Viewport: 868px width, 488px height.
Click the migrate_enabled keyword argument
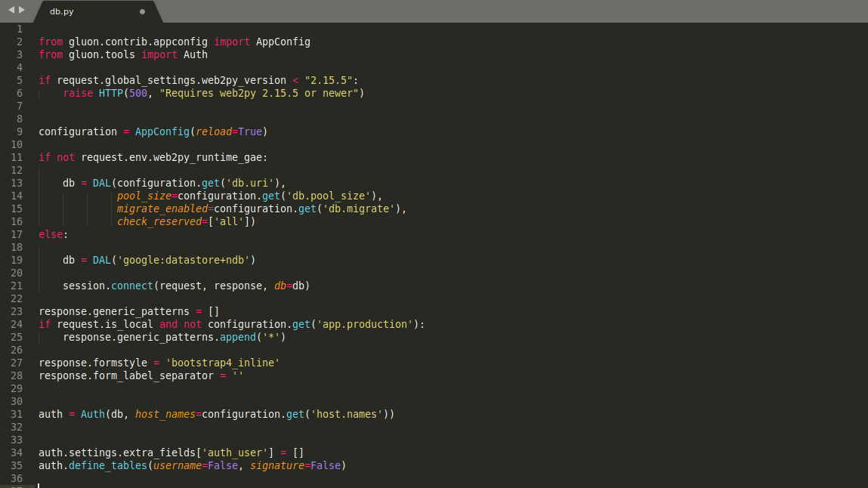click(162, 208)
